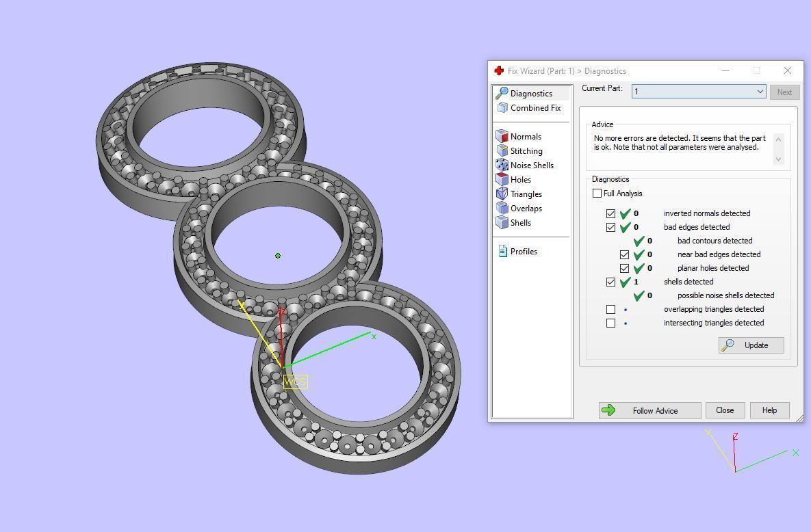Select the Triangles fix icon
Image resolution: width=811 pixels, height=532 pixels.
click(502, 194)
